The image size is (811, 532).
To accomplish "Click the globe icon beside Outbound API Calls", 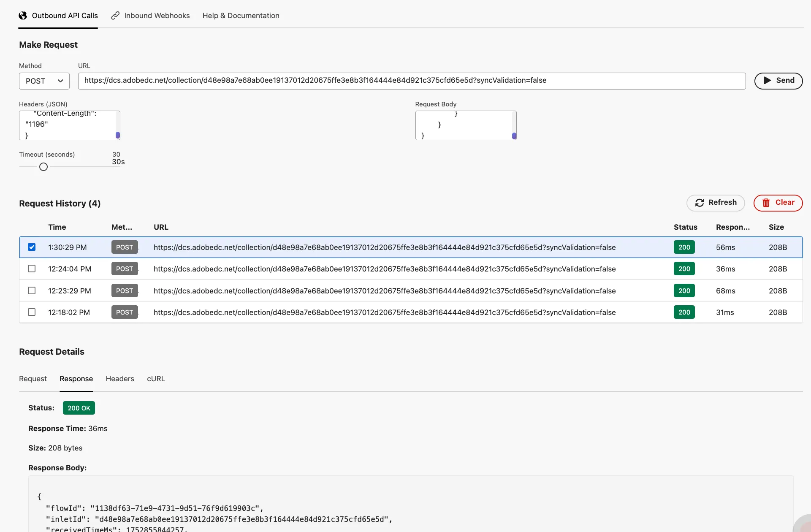I will pos(23,16).
